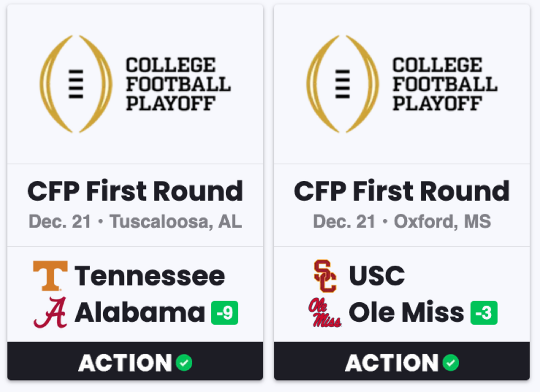
Task: Select the Alabama -9 spread badge
Action: (224, 313)
